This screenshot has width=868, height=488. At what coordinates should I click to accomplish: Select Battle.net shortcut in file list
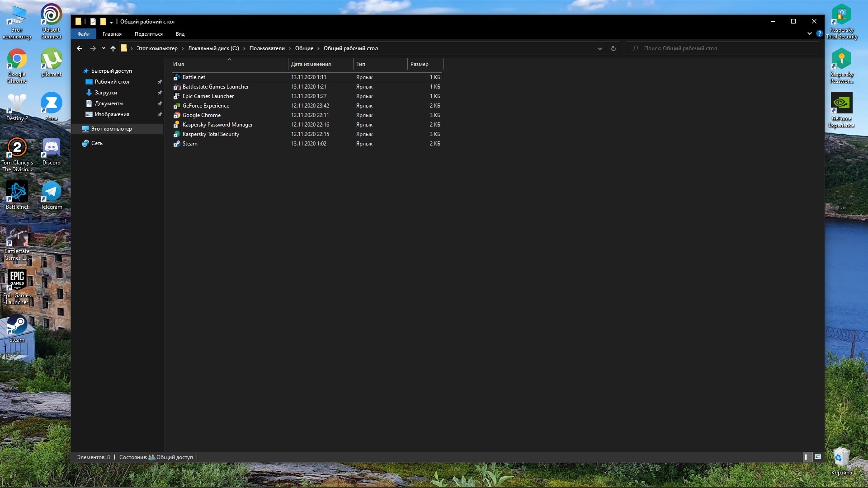(x=307, y=77)
